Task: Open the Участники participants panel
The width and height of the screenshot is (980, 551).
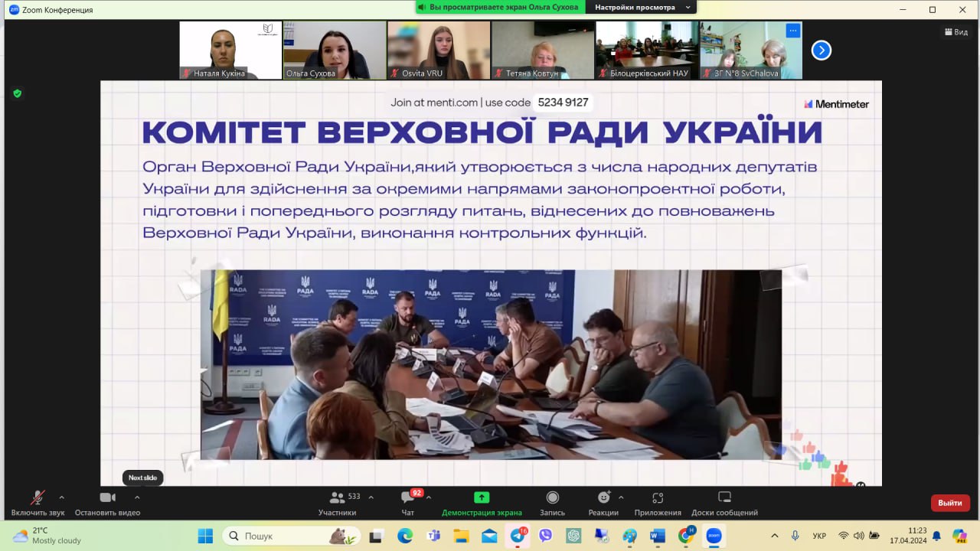Action: 337,504
